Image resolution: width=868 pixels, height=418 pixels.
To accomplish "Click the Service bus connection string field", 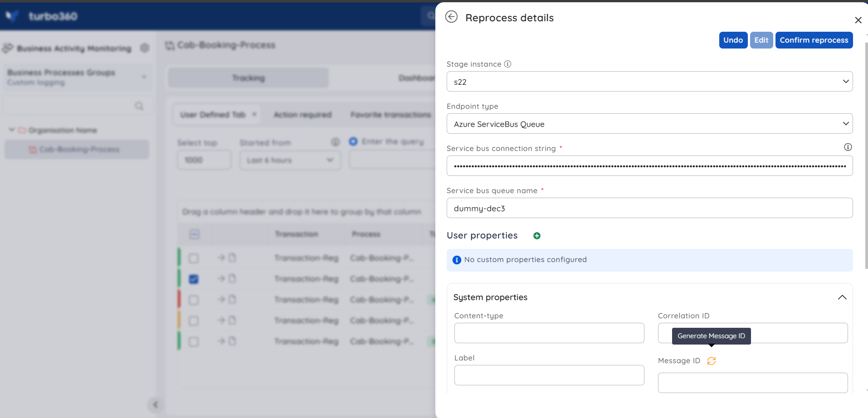I will 649,166.
